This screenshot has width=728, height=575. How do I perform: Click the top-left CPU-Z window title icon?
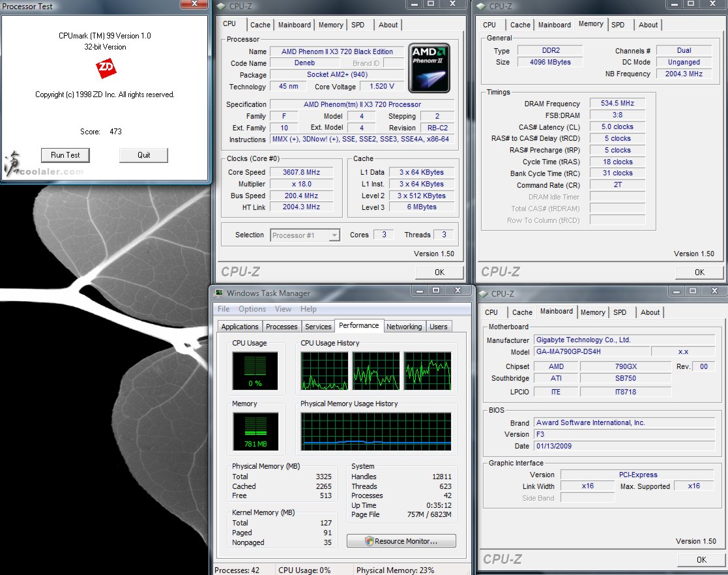(x=222, y=6)
